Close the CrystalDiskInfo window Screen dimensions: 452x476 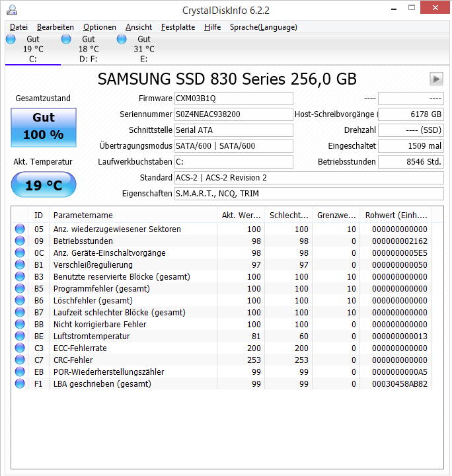(x=435, y=7)
